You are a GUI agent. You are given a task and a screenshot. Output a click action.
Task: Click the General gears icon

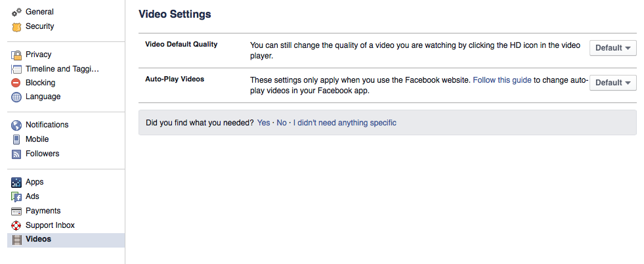pyautogui.click(x=16, y=12)
